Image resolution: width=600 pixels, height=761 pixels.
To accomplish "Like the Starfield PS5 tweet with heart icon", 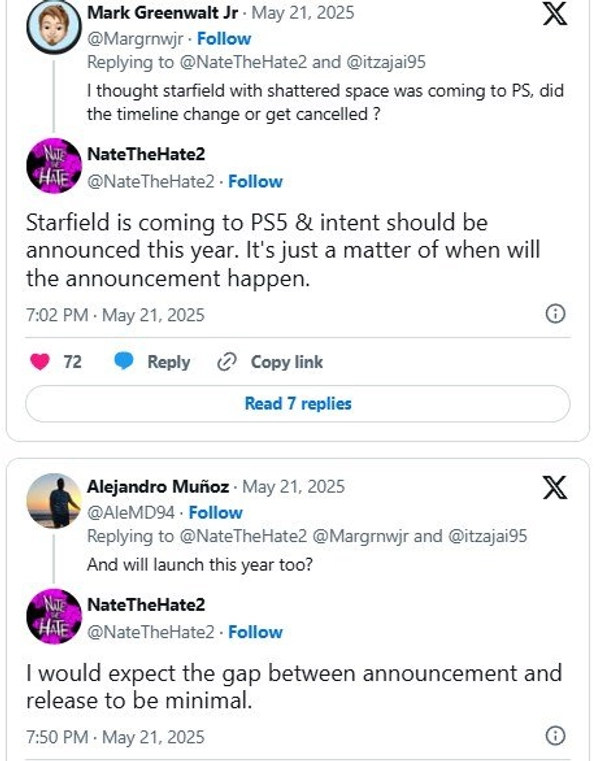I will point(40,362).
